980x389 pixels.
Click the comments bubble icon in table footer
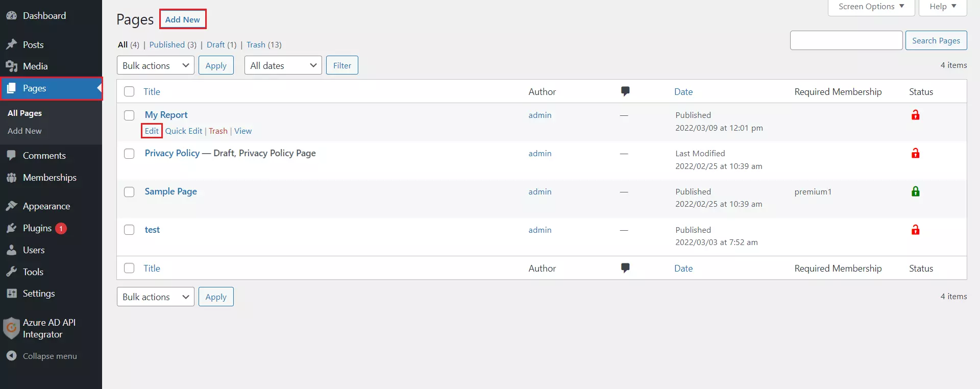[x=625, y=268]
